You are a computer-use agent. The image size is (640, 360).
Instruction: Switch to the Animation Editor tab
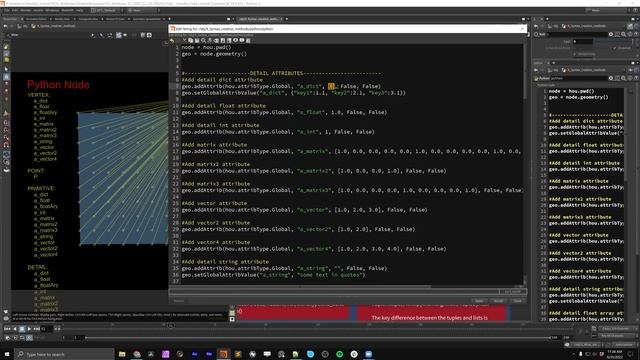36,19
